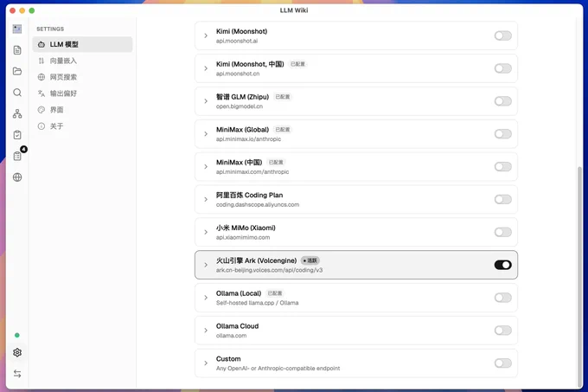Screen dimensions: 588x392
Task: Open the folder icon in left sidebar
Action: point(17,71)
